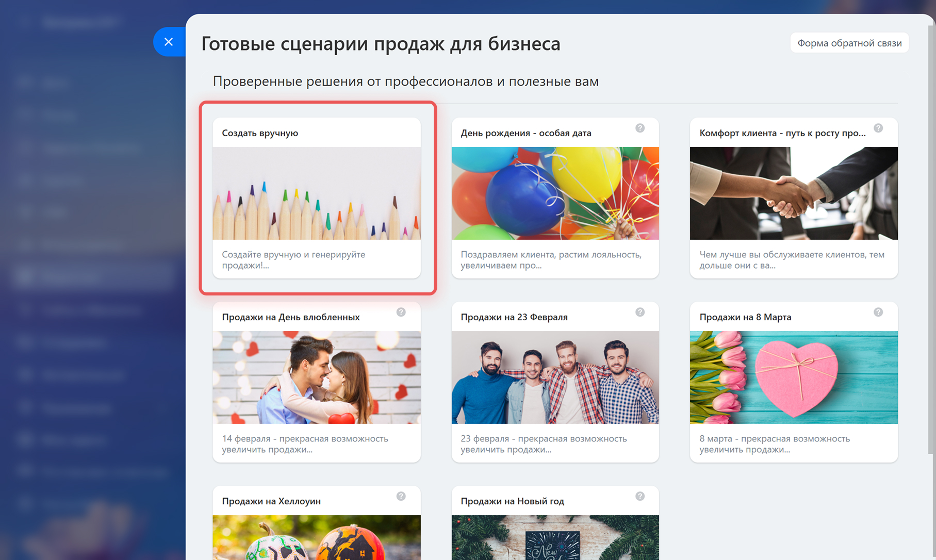Click the Продажи на Хеллоуин title
This screenshot has height=560, width=936.
(271, 501)
